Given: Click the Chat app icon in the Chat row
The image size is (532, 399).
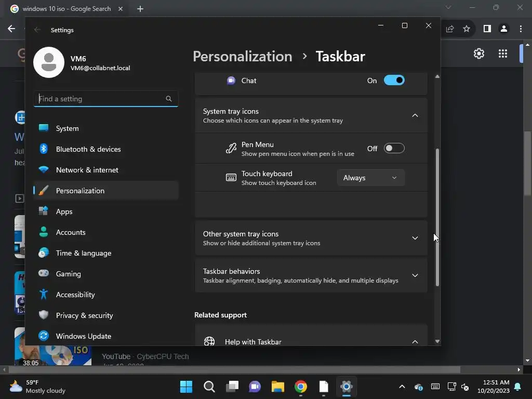Looking at the screenshot, I should tap(231, 81).
